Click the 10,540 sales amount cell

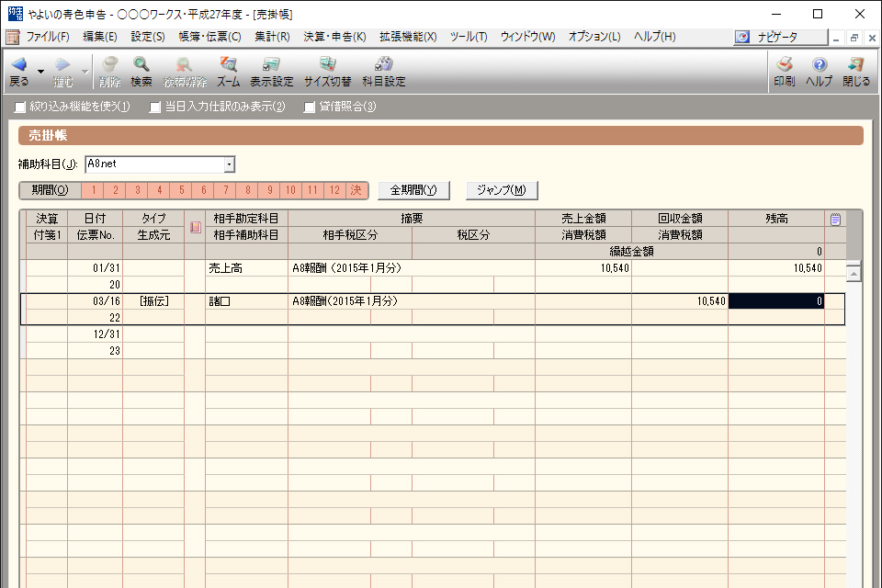pyautogui.click(x=583, y=268)
